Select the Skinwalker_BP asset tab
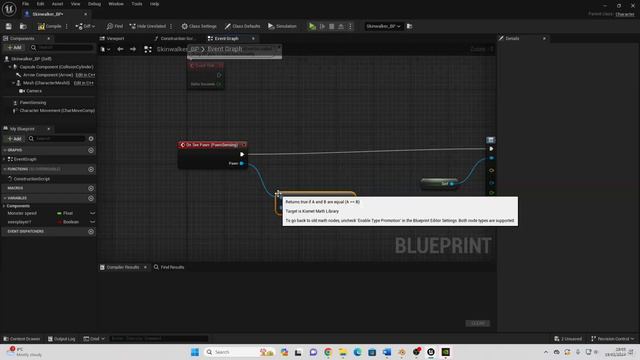The image size is (640, 360). (x=48, y=14)
